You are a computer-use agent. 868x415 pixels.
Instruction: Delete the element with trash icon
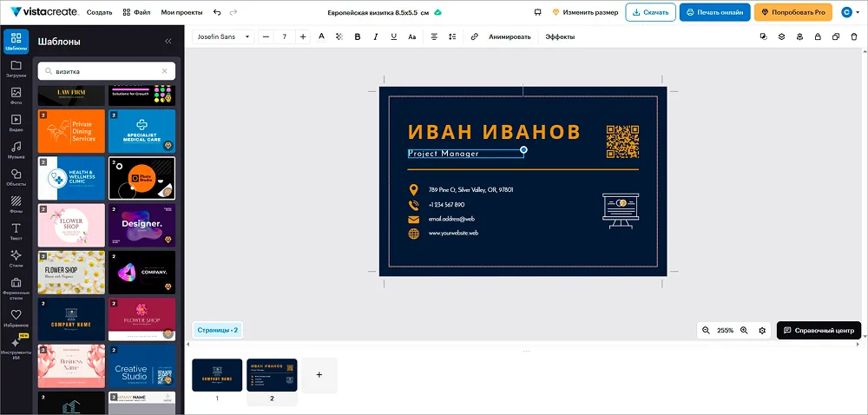click(853, 36)
